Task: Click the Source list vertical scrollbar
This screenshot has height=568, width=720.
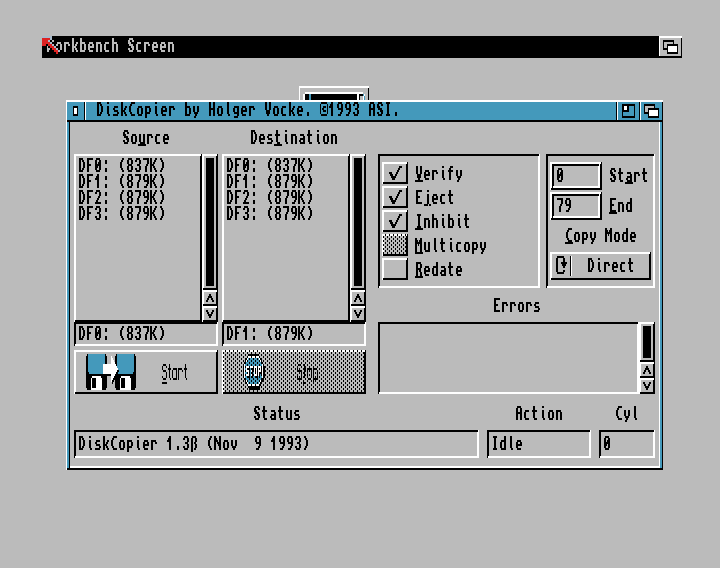Action: tap(210, 222)
